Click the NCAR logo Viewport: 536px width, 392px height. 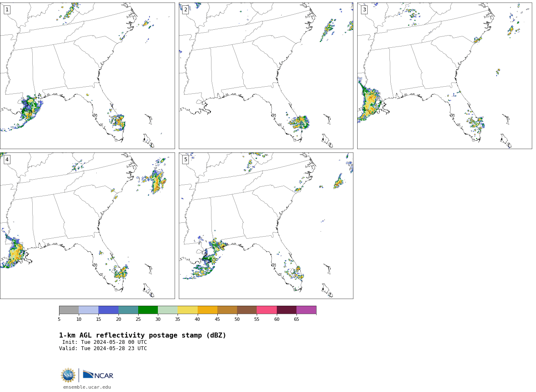pos(98,375)
